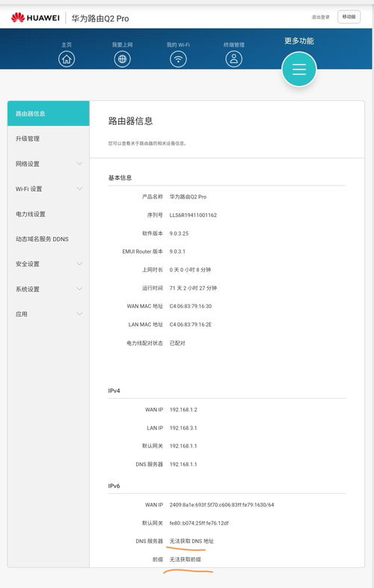Click the 无法获取前缀 text

point(185,560)
